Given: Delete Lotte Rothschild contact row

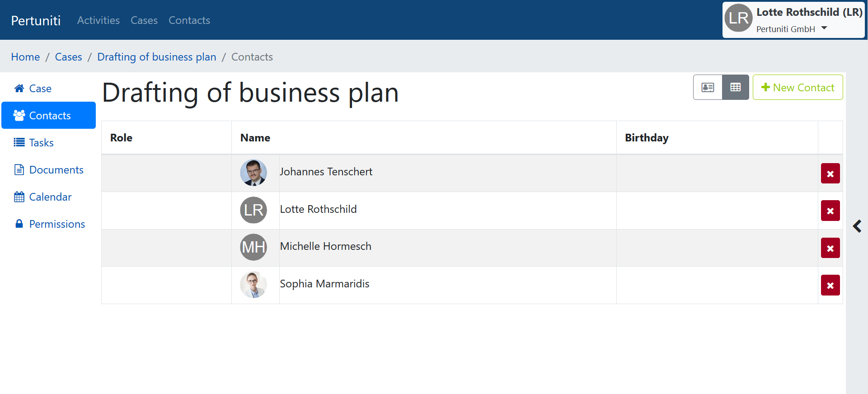Looking at the screenshot, I should tap(830, 211).
